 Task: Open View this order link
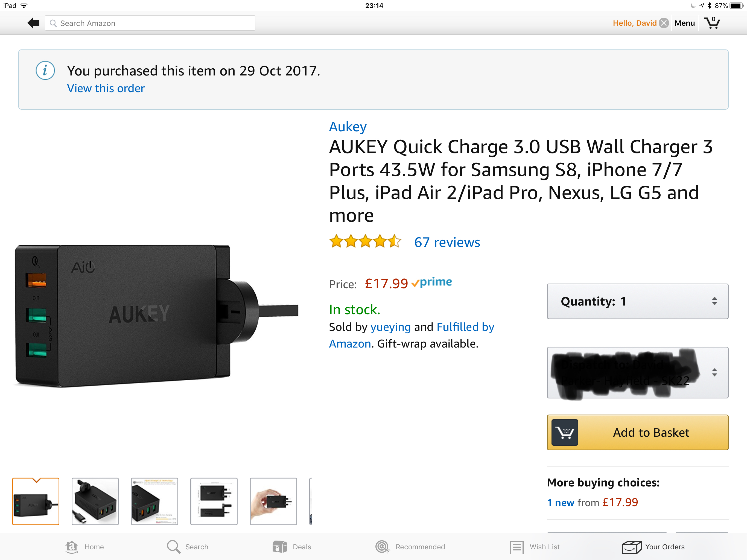coord(106,88)
